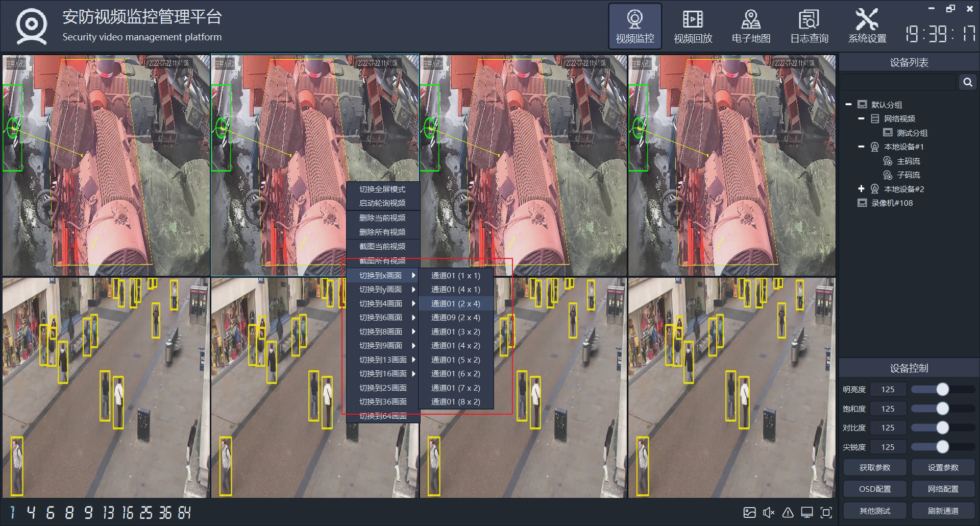The height and width of the screenshot is (526, 980).
Task: Open the 切换到y画面 submenu
Action: [382, 289]
